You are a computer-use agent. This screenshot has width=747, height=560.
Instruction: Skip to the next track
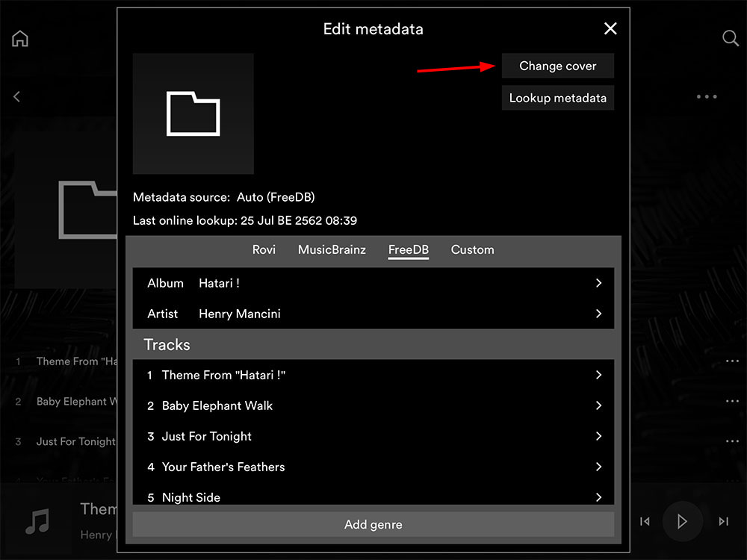pos(723,521)
